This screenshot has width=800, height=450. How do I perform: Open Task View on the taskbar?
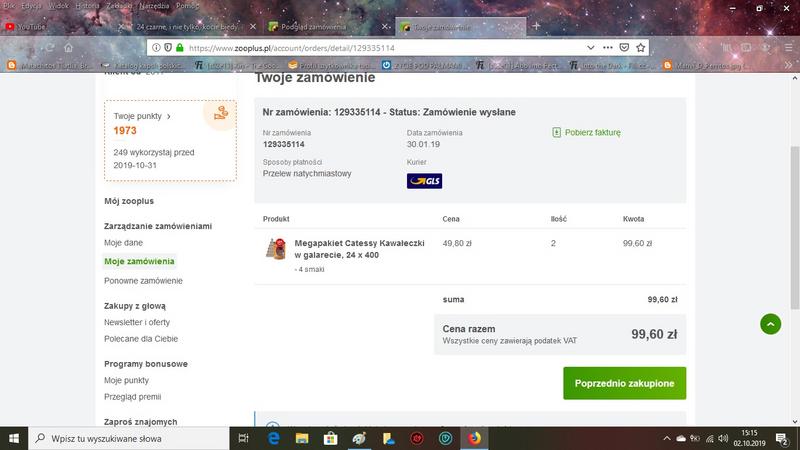click(x=243, y=438)
